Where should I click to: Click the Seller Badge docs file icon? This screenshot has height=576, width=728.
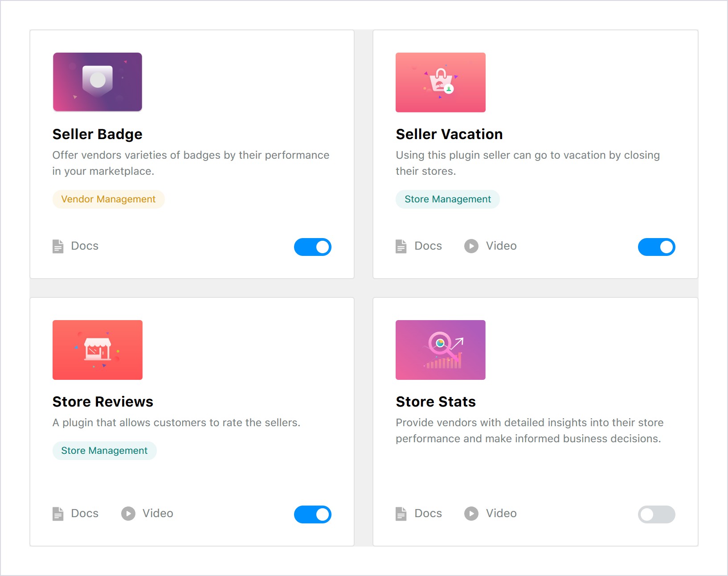point(58,246)
